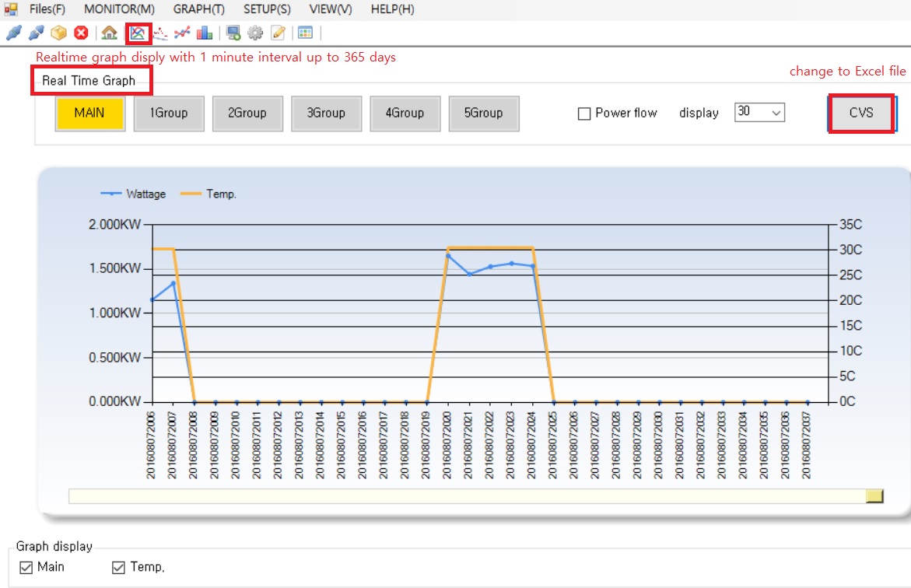Go to the home screen icon
The image size is (911, 588).
[x=109, y=33]
